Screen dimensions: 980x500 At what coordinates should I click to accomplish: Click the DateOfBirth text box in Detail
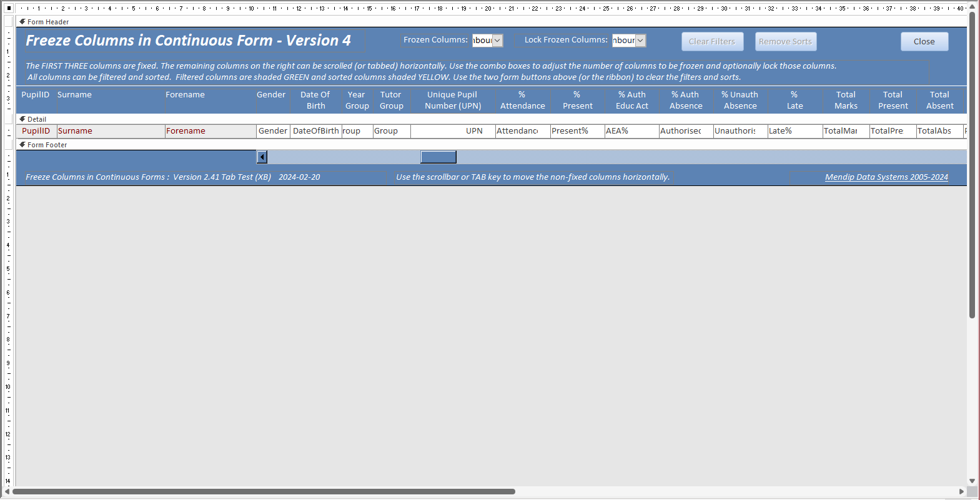(316, 131)
